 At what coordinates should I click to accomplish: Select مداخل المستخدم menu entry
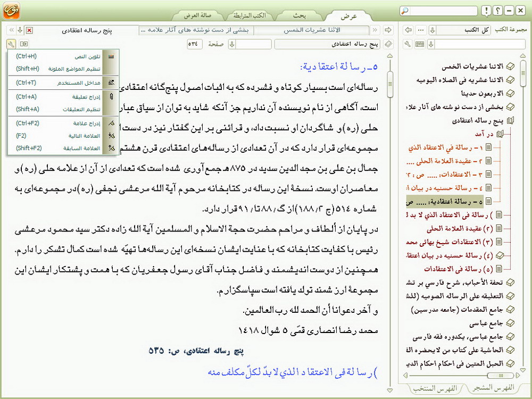point(63,83)
